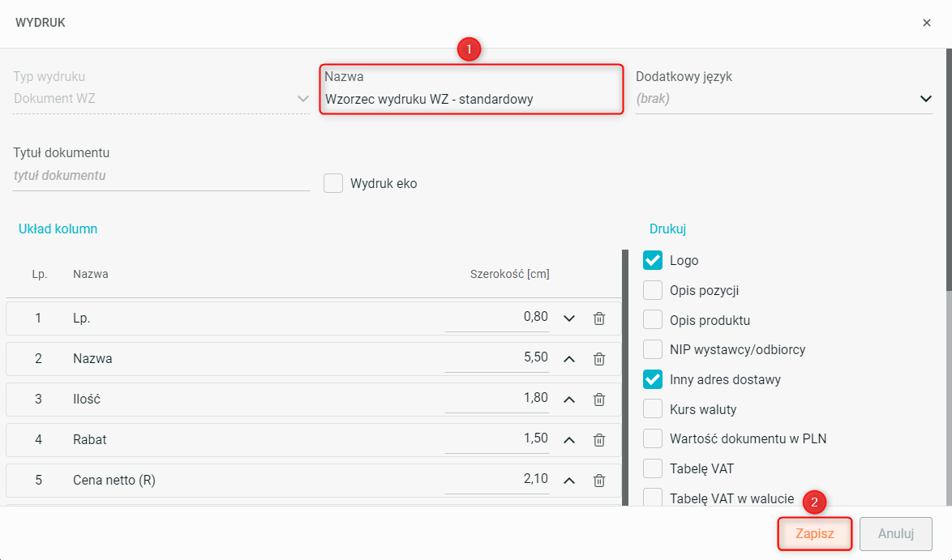
Task: Close the Wydruk dialog with X
Action: coord(927,23)
